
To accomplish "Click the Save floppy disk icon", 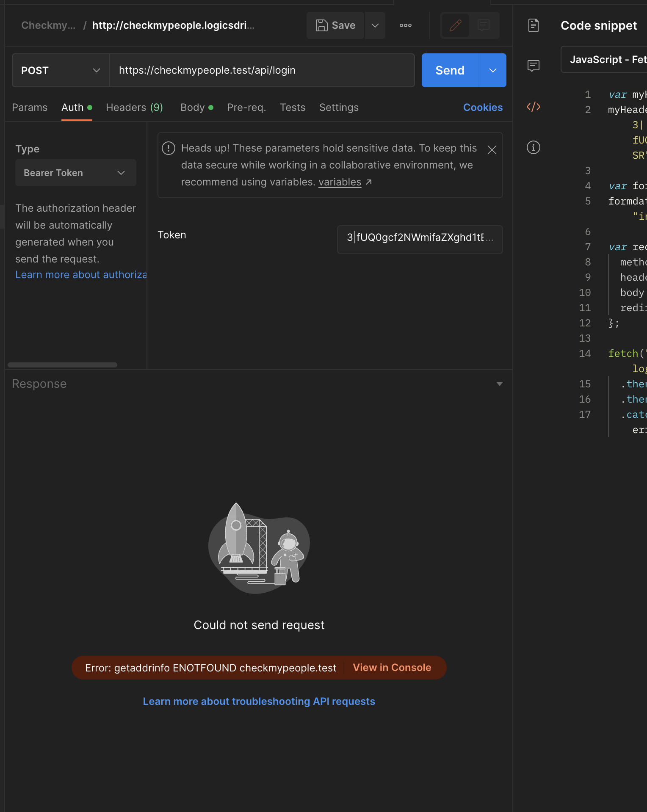I will click(322, 25).
